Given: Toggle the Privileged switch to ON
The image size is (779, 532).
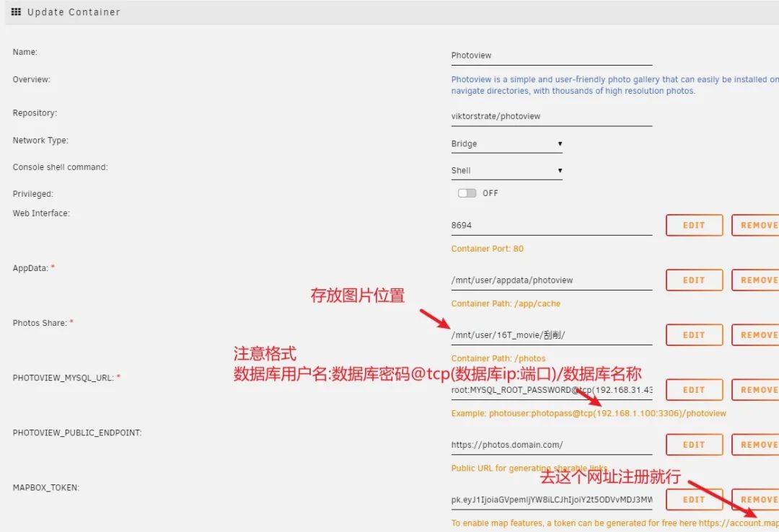Looking at the screenshot, I should pyautogui.click(x=466, y=192).
